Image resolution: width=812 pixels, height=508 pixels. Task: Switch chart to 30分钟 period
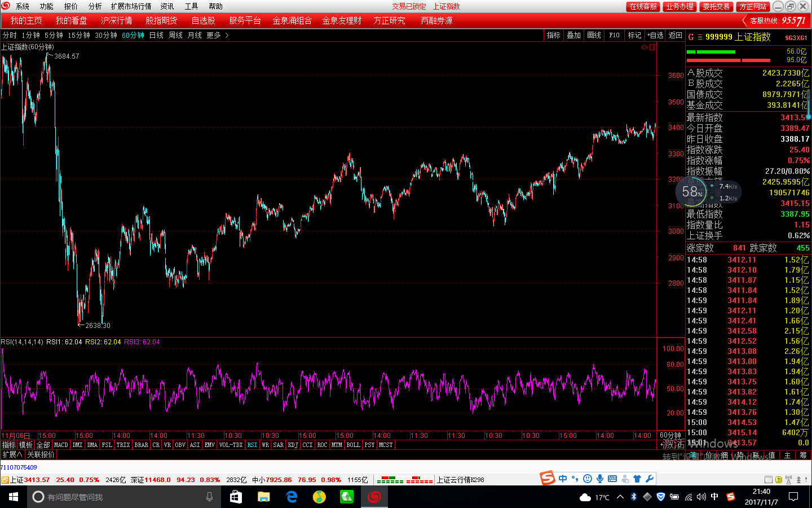(x=106, y=35)
